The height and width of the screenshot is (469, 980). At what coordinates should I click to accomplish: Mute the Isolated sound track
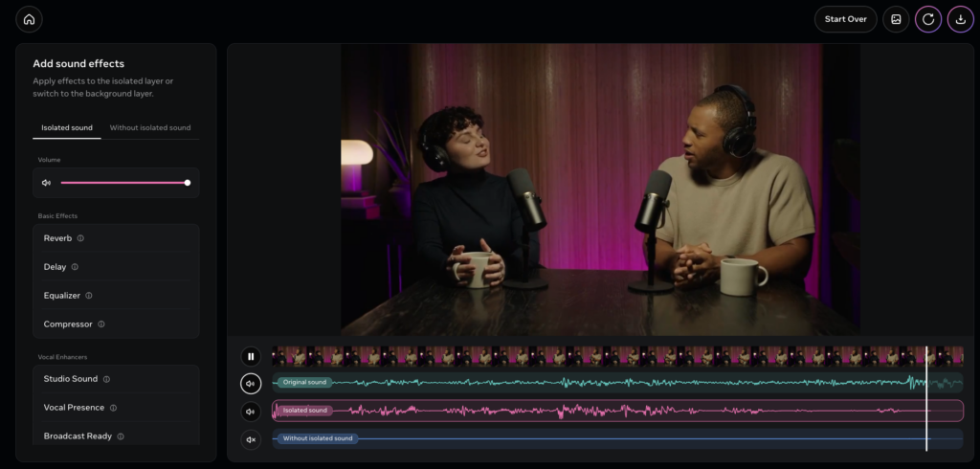coord(251,412)
